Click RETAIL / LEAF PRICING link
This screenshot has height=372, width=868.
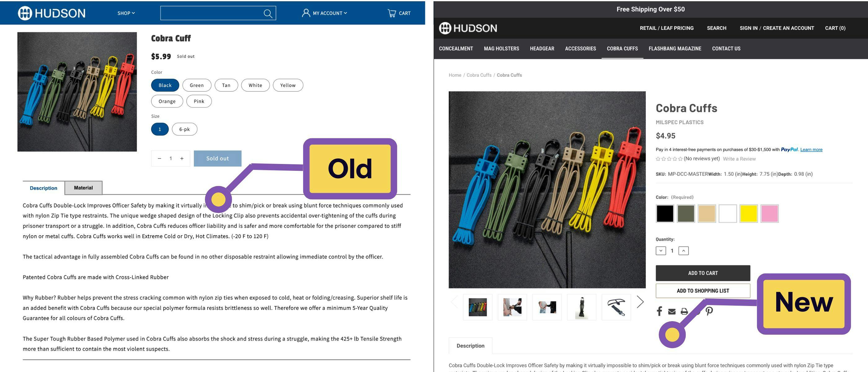click(x=666, y=28)
